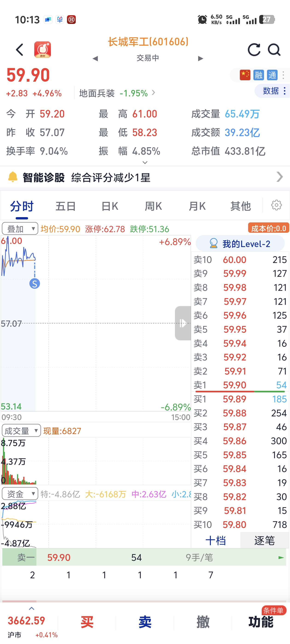Select 买1 price 59.89 row
290x644 pixels.
240,399
